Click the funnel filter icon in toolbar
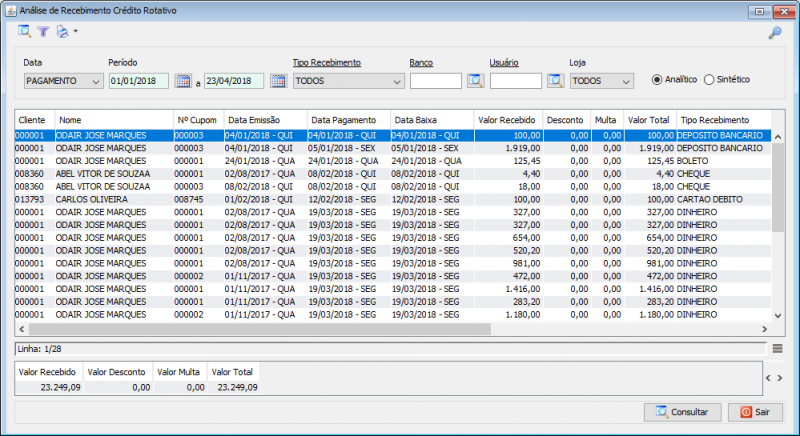The image size is (800, 436). pyautogui.click(x=43, y=32)
